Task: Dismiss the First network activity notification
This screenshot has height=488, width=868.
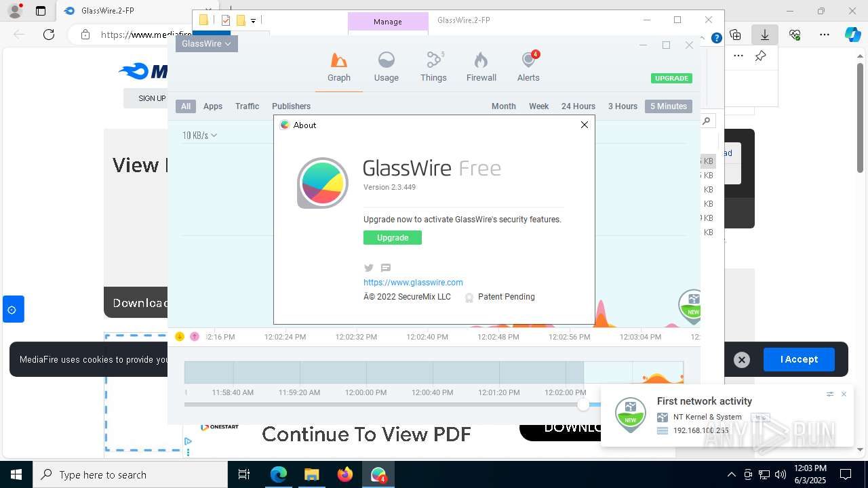Action: (844, 394)
